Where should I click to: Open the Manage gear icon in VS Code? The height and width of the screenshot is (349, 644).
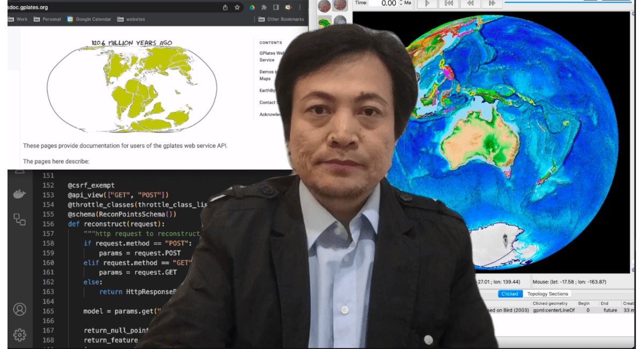pos(19,335)
